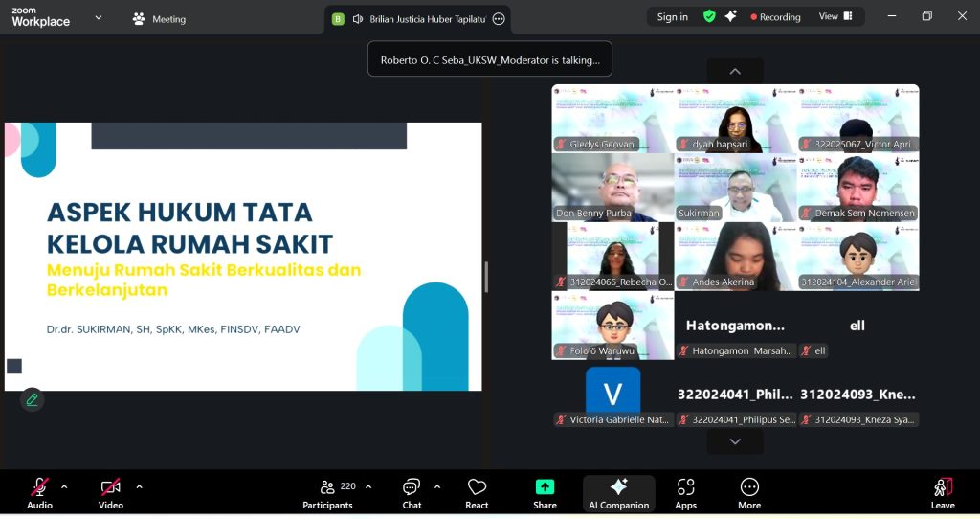Select dyah hapsari video tile

(x=736, y=119)
